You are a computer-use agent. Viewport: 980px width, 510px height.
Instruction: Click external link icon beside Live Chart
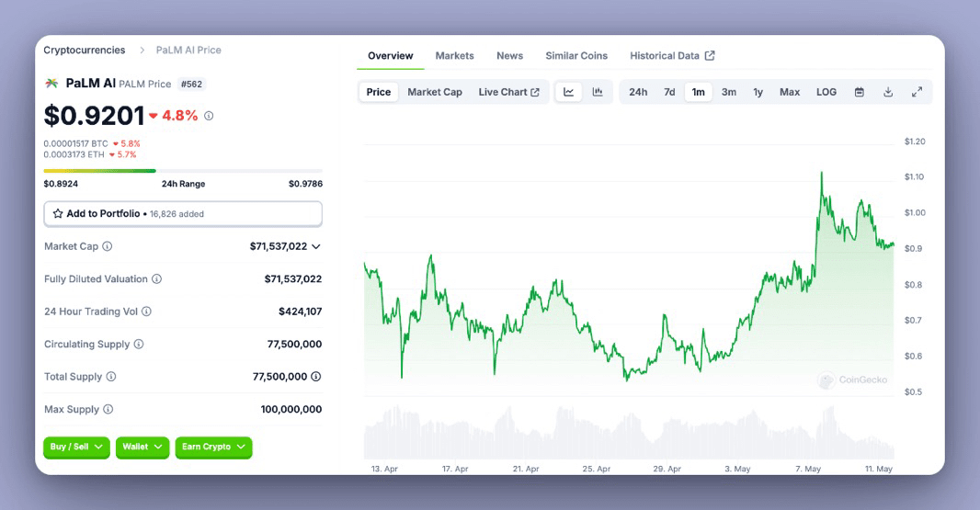point(535,92)
